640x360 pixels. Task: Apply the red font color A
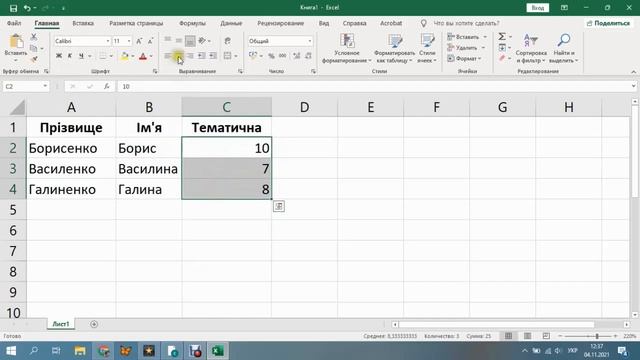point(142,56)
